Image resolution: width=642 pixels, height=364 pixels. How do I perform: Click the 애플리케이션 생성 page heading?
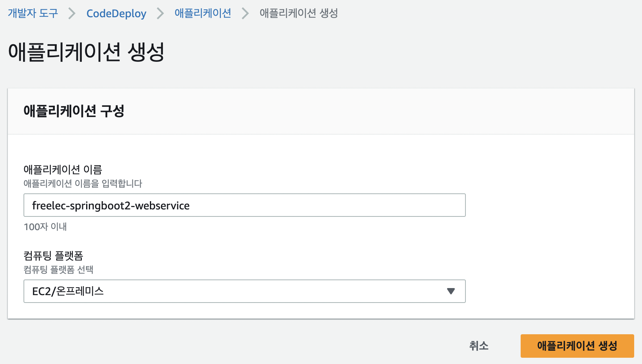pyautogui.click(x=86, y=52)
